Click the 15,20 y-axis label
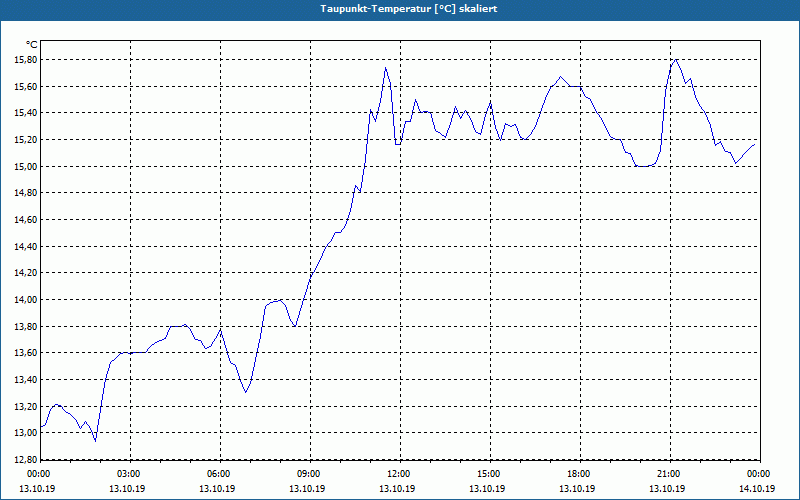This screenshot has width=800, height=500. [x=28, y=140]
